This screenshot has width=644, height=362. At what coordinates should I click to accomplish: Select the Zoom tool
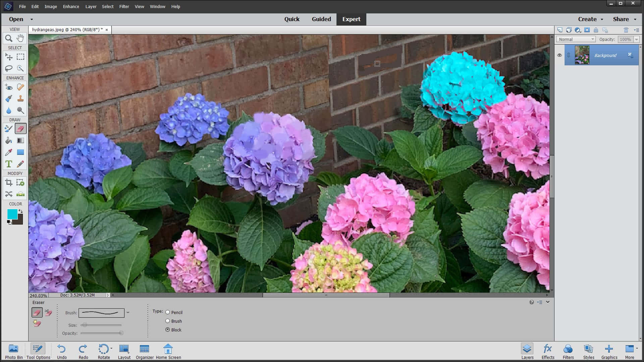(9, 38)
